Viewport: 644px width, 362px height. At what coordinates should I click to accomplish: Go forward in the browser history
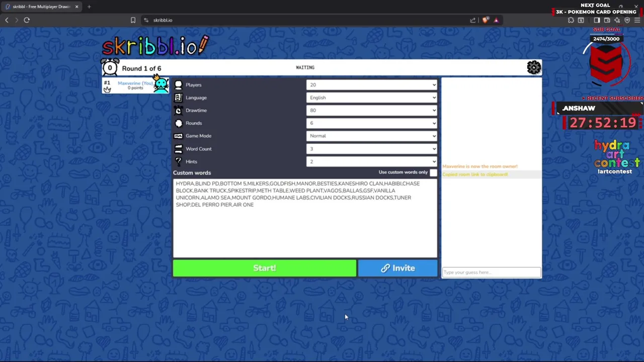[17, 20]
